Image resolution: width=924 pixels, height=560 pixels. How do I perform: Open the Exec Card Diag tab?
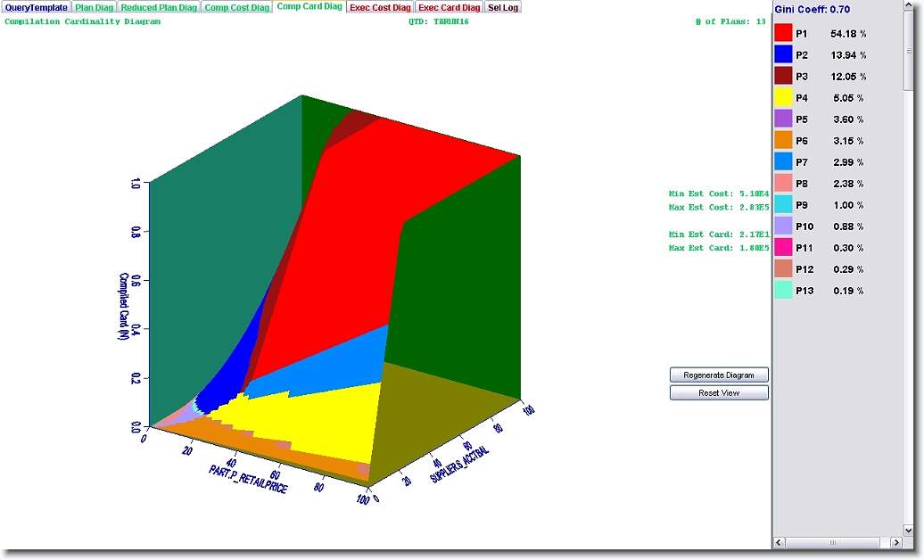pyautogui.click(x=450, y=7)
